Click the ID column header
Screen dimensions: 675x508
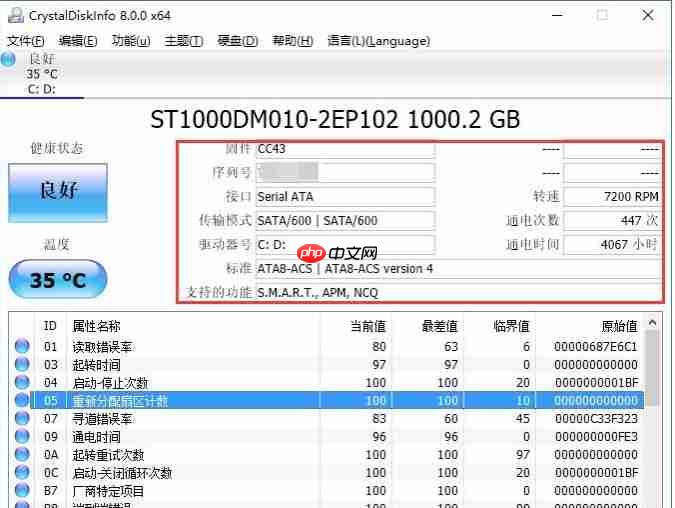[x=50, y=326]
